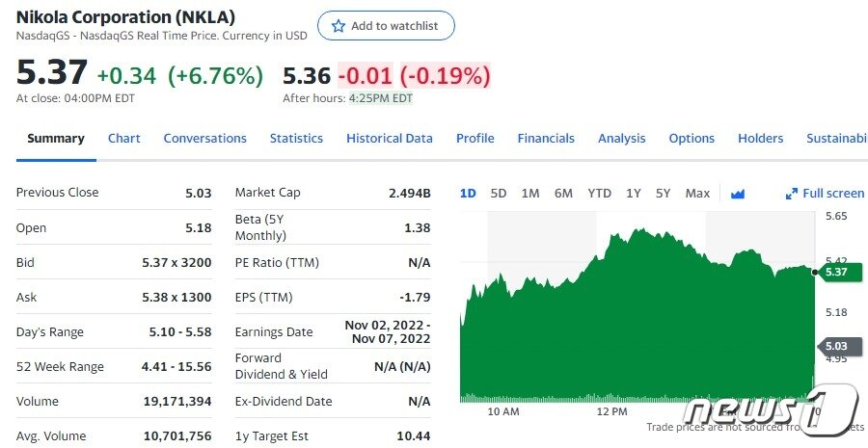The width and height of the screenshot is (868, 448).
Task: Select the 5D chart range
Action: click(x=499, y=194)
